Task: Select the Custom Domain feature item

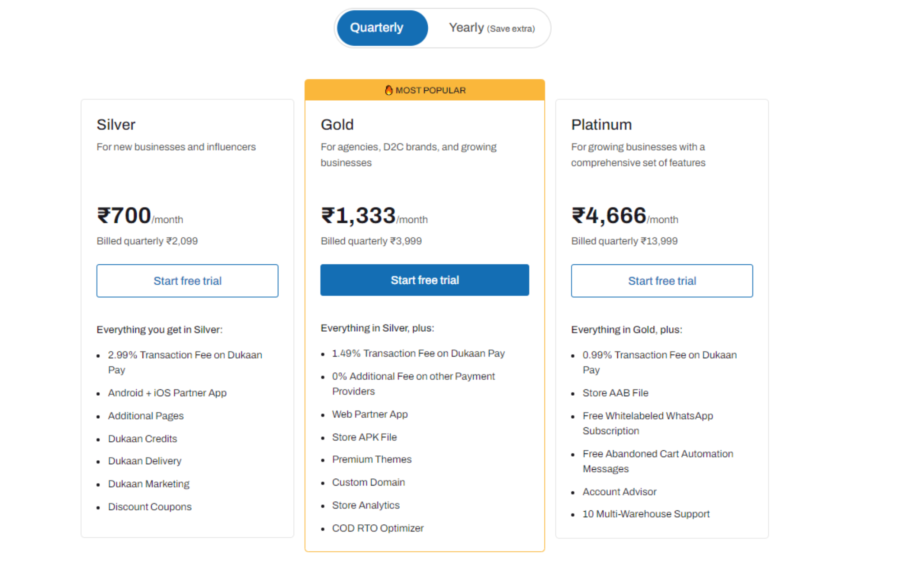Action: click(x=368, y=482)
